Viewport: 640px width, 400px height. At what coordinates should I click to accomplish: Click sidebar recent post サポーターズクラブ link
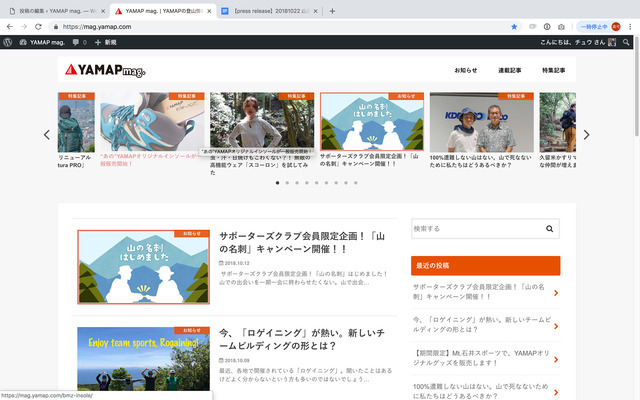pyautogui.click(x=478, y=292)
